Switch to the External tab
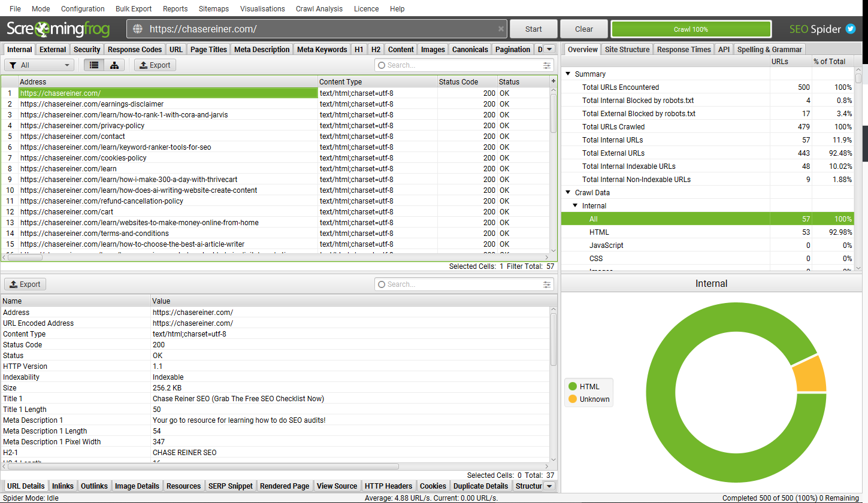Image resolution: width=868 pixels, height=503 pixels. click(53, 49)
